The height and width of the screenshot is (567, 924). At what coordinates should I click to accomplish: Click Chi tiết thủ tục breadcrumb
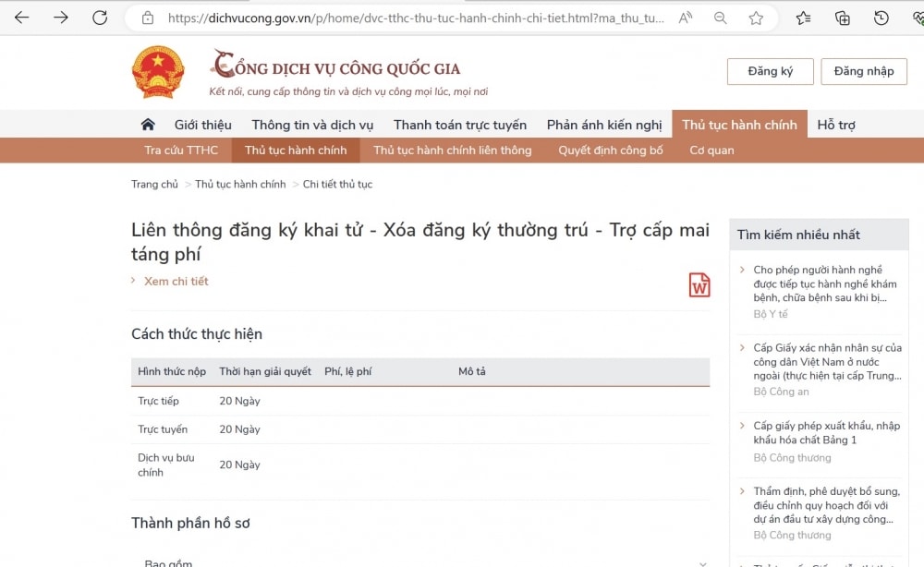pos(337,185)
